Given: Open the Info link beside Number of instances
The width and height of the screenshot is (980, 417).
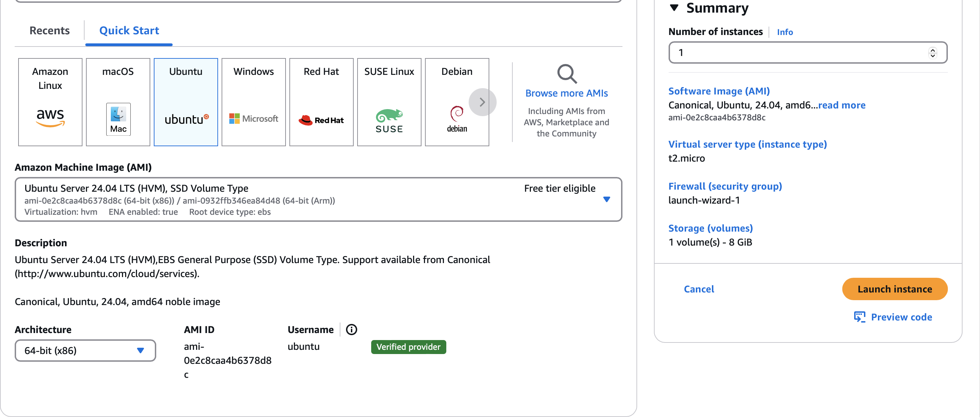Looking at the screenshot, I should click(785, 32).
